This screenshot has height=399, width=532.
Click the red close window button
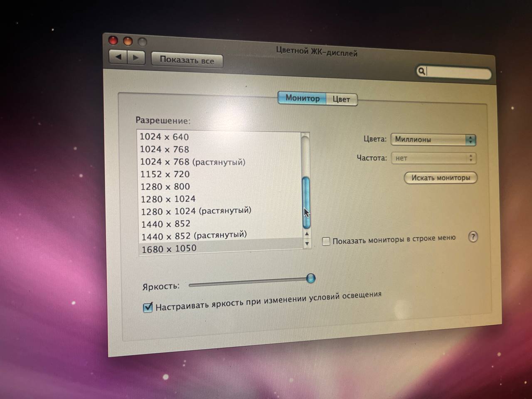[113, 40]
